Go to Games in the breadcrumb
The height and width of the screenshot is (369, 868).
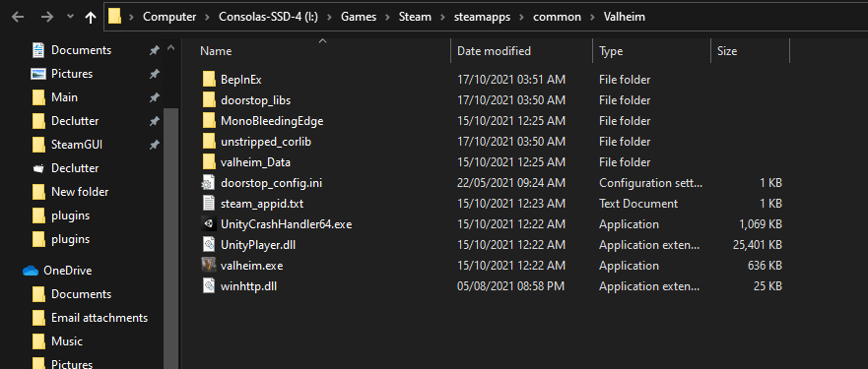click(359, 17)
